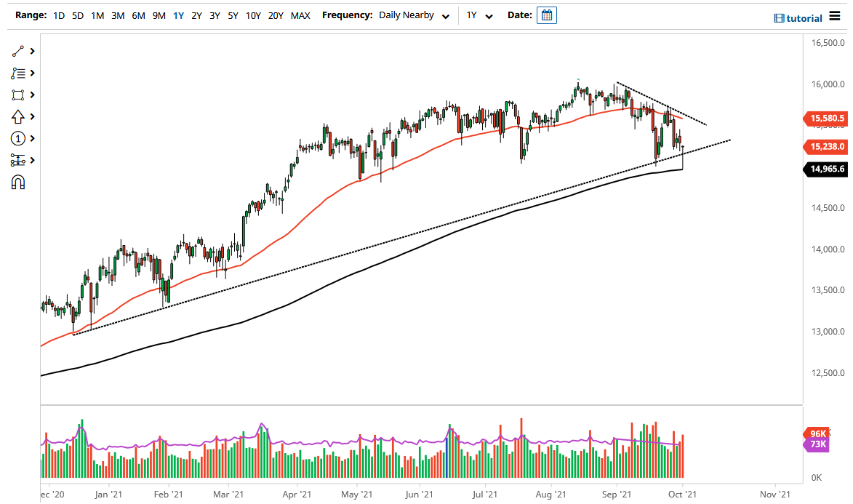Click the MAX range button
The image size is (853, 504).
[x=300, y=15]
